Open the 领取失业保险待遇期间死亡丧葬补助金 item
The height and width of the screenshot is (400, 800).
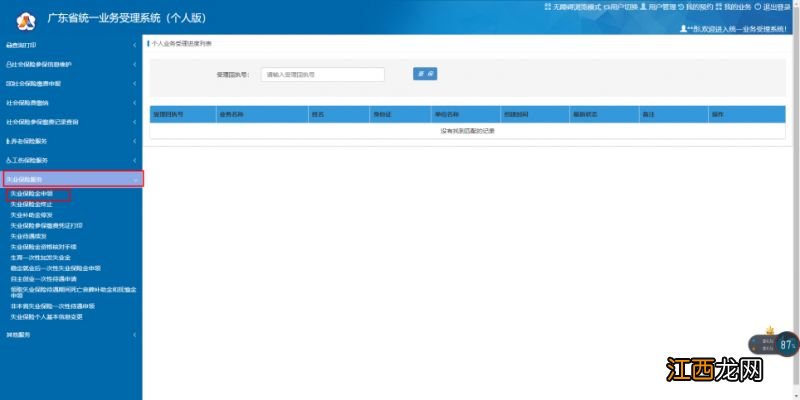tap(73, 292)
